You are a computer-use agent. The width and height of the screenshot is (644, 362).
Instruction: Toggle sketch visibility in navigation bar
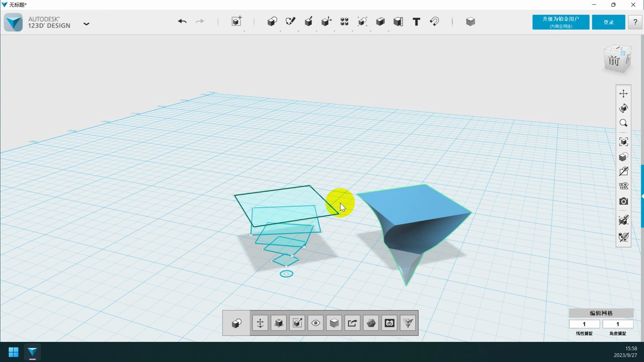624,172
